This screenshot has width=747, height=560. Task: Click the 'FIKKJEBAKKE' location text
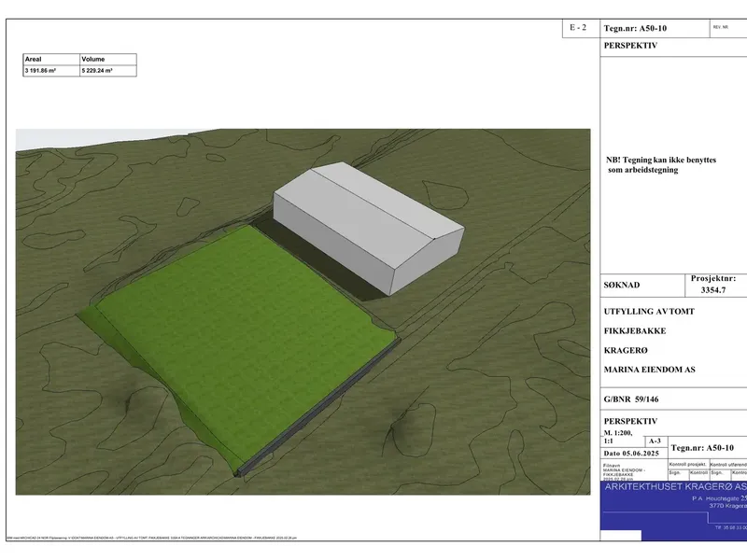(x=635, y=331)
